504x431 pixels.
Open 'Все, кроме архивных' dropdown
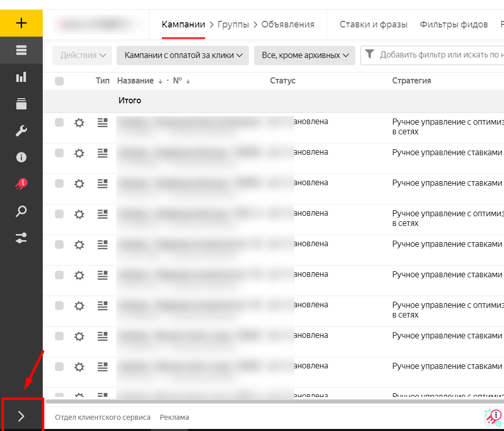coord(304,55)
